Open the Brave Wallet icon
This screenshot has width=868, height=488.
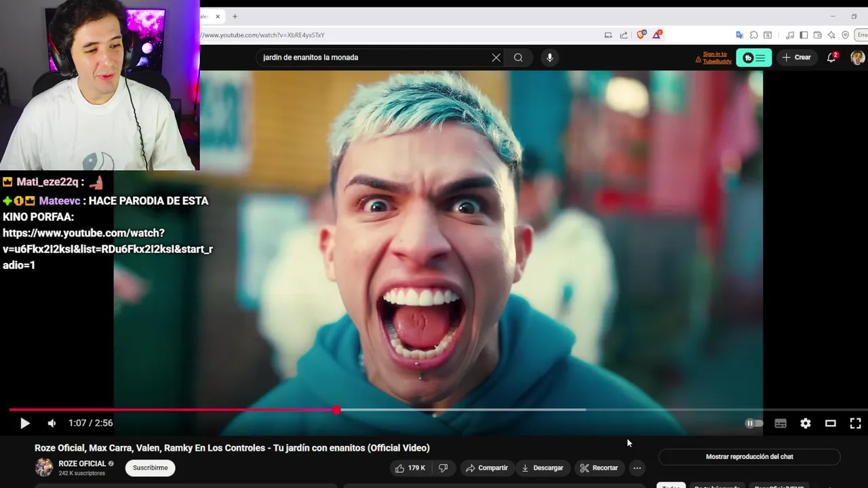coord(817,35)
